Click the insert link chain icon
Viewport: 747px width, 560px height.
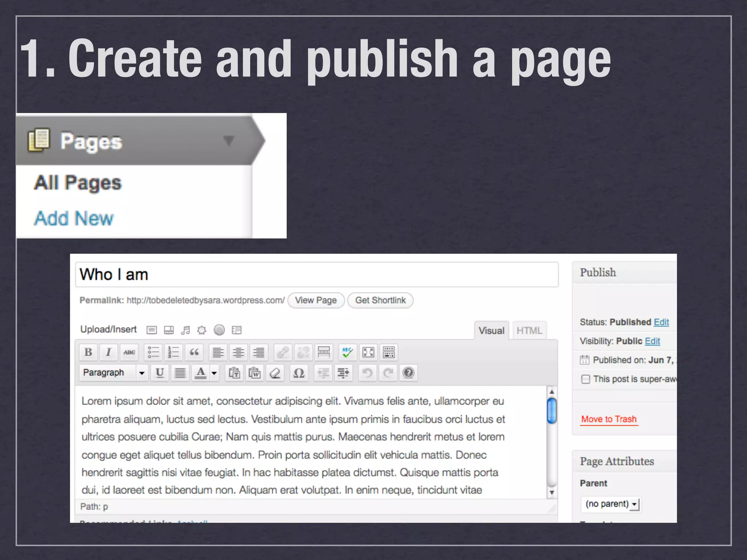pyautogui.click(x=283, y=352)
